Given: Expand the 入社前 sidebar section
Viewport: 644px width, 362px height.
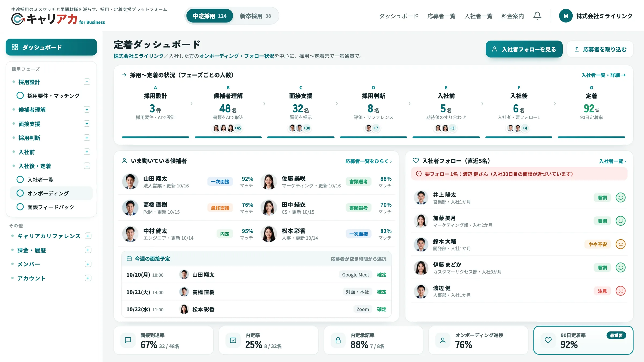Looking at the screenshot, I should (87, 152).
